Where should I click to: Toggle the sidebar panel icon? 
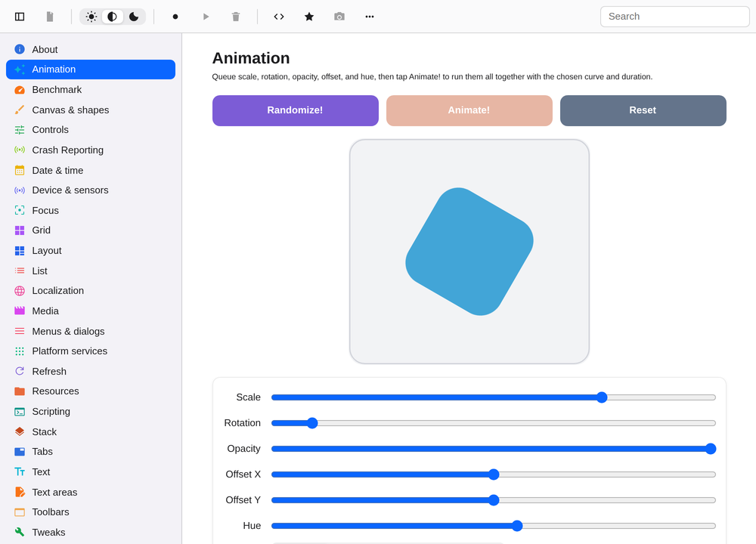pyautogui.click(x=20, y=17)
